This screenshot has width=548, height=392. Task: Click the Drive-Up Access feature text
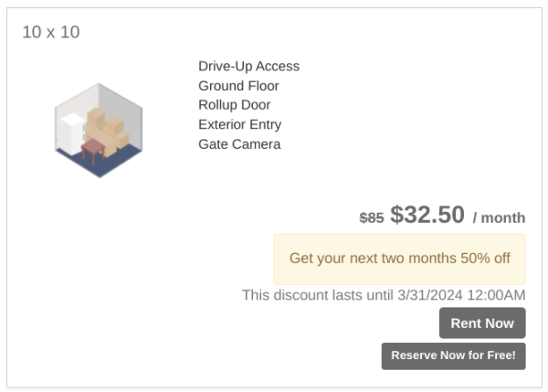click(x=248, y=66)
